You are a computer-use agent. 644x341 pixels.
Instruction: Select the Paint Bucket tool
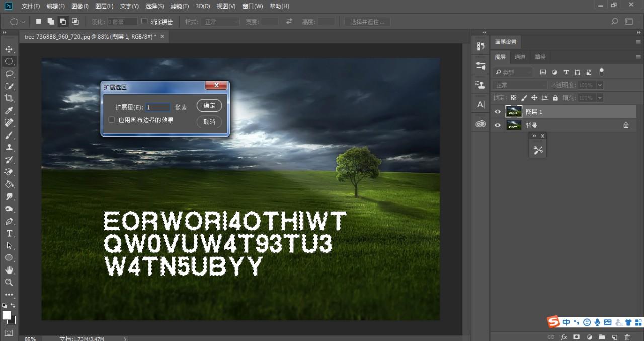coord(9,184)
